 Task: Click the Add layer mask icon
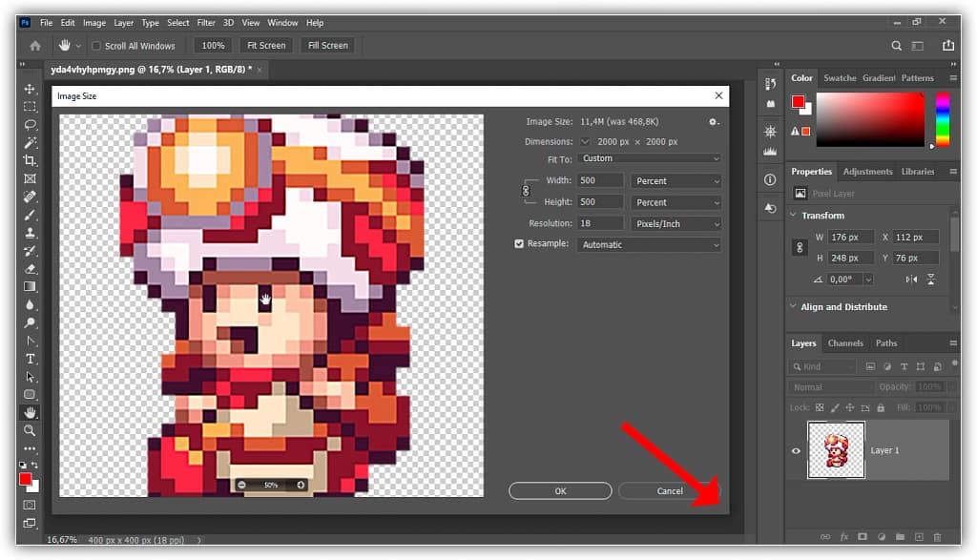click(x=863, y=537)
